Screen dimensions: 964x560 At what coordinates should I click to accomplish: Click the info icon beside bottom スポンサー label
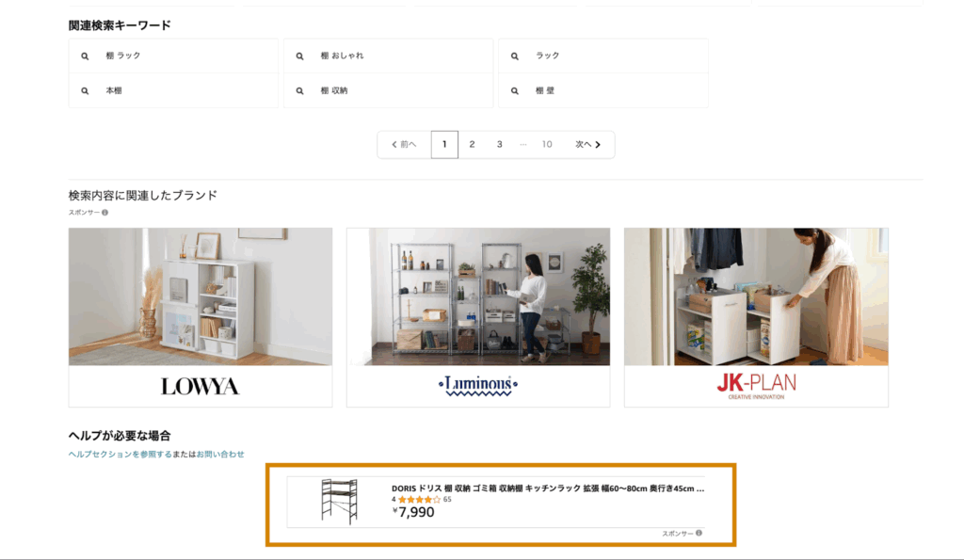coord(699,533)
